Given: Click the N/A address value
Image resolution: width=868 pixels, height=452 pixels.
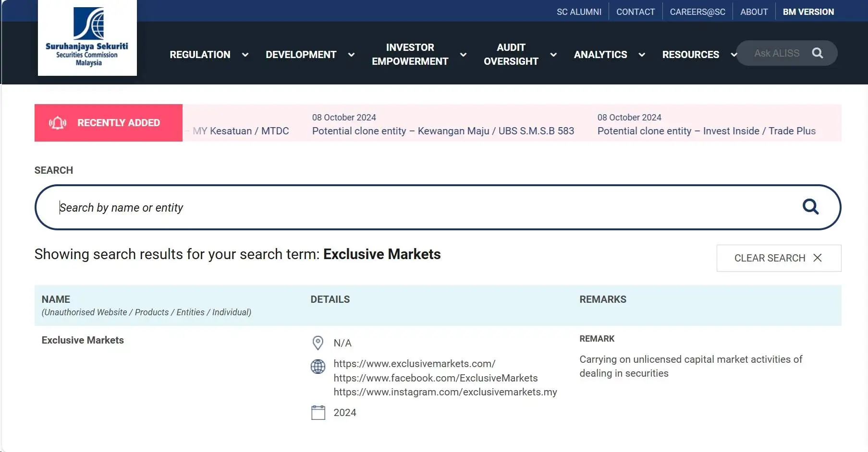Looking at the screenshot, I should click(342, 343).
